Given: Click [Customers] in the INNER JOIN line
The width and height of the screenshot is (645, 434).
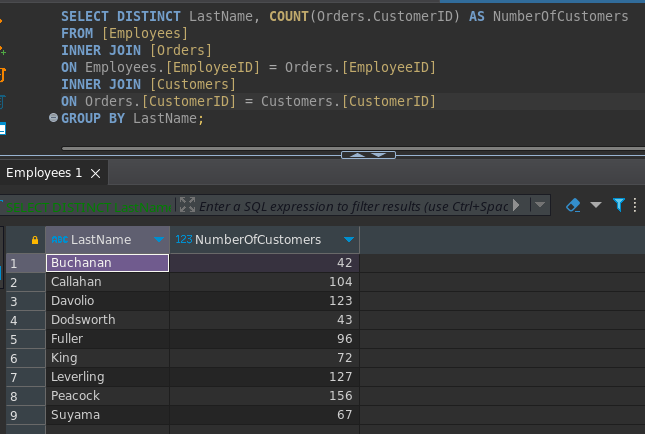Looking at the screenshot, I should coord(193,84).
